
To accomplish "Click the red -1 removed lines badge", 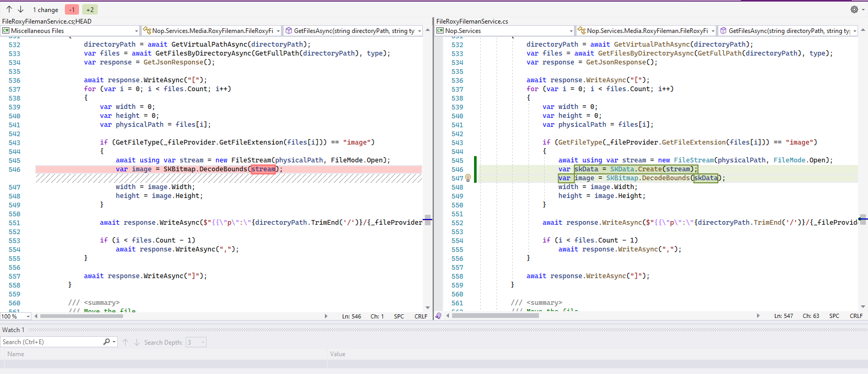I will 72,9.
